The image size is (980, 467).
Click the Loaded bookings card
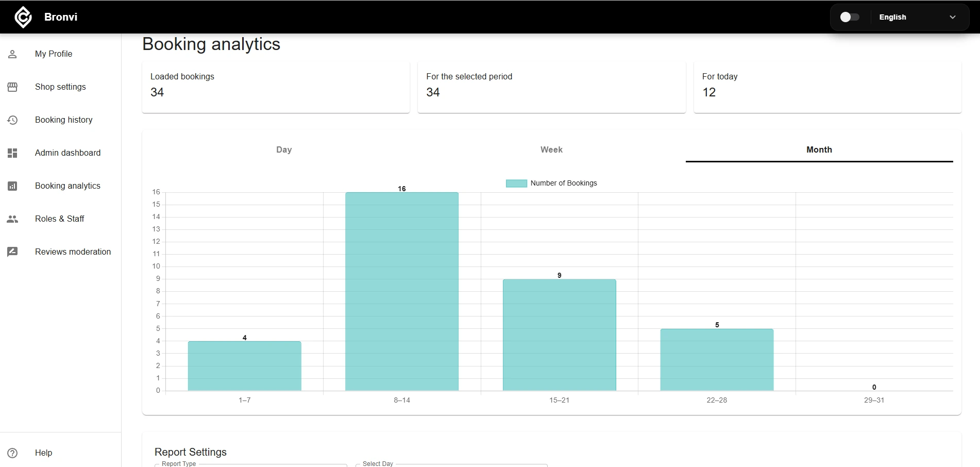[x=276, y=87]
